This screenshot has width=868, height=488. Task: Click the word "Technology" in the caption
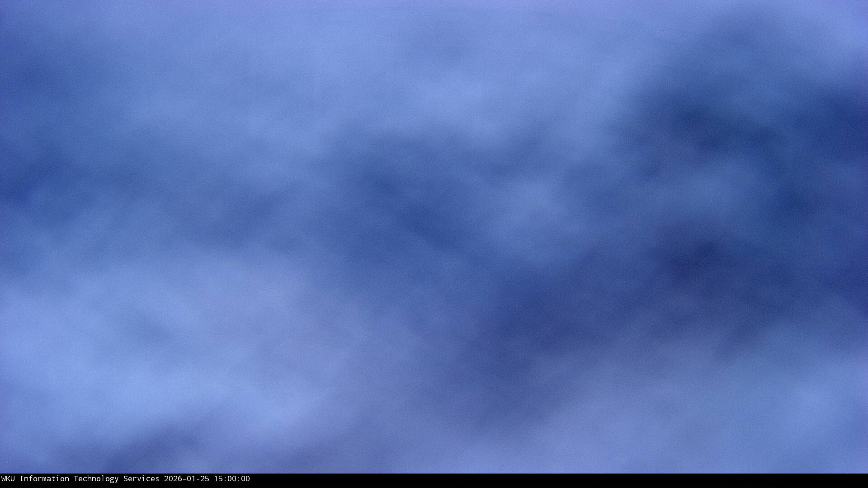96,479
